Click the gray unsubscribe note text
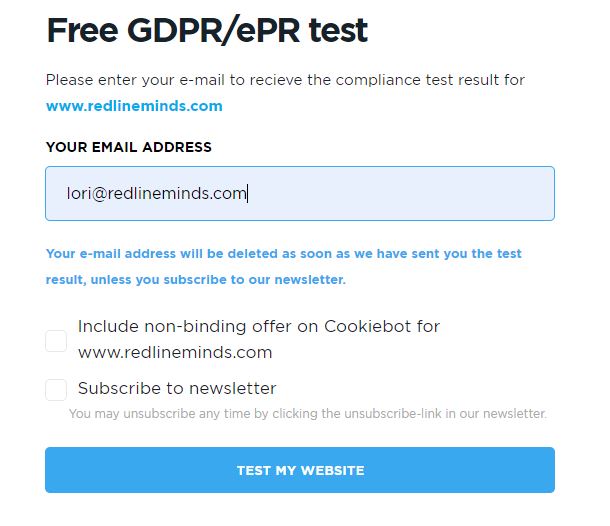This screenshot has width=610, height=526. pos(307,413)
